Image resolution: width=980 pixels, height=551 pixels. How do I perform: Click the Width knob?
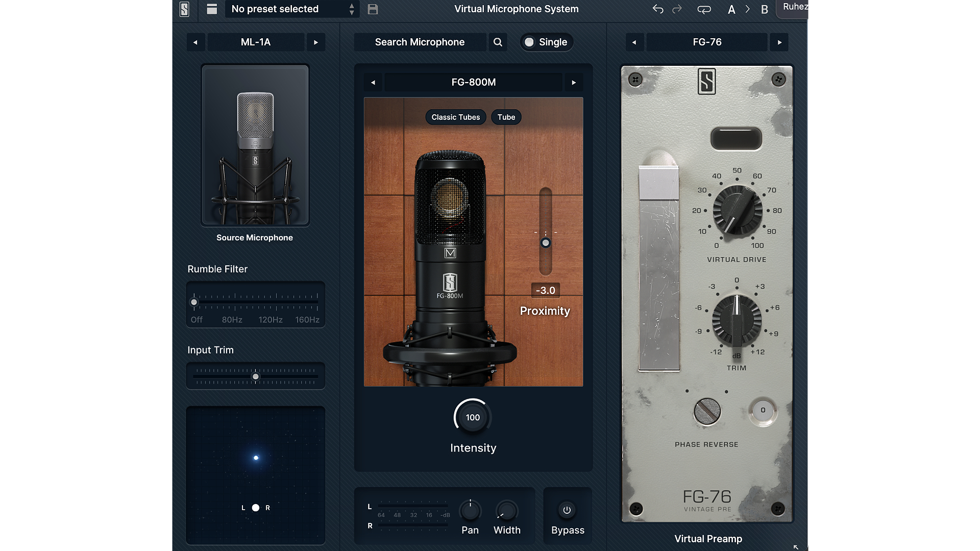pyautogui.click(x=507, y=511)
